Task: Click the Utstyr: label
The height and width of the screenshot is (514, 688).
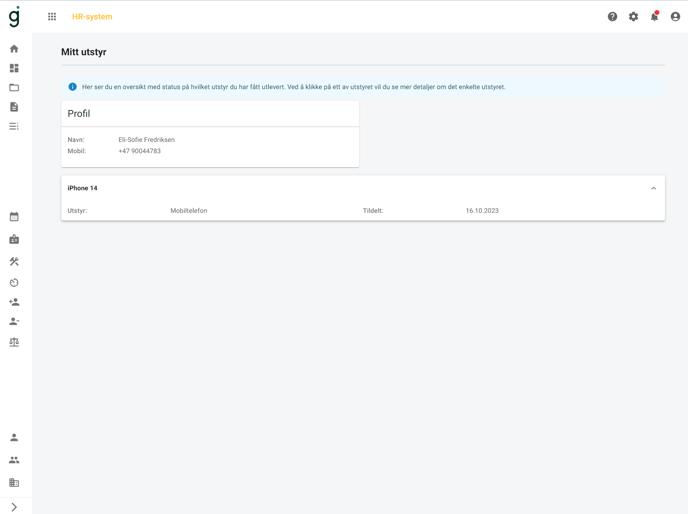Action: point(77,211)
